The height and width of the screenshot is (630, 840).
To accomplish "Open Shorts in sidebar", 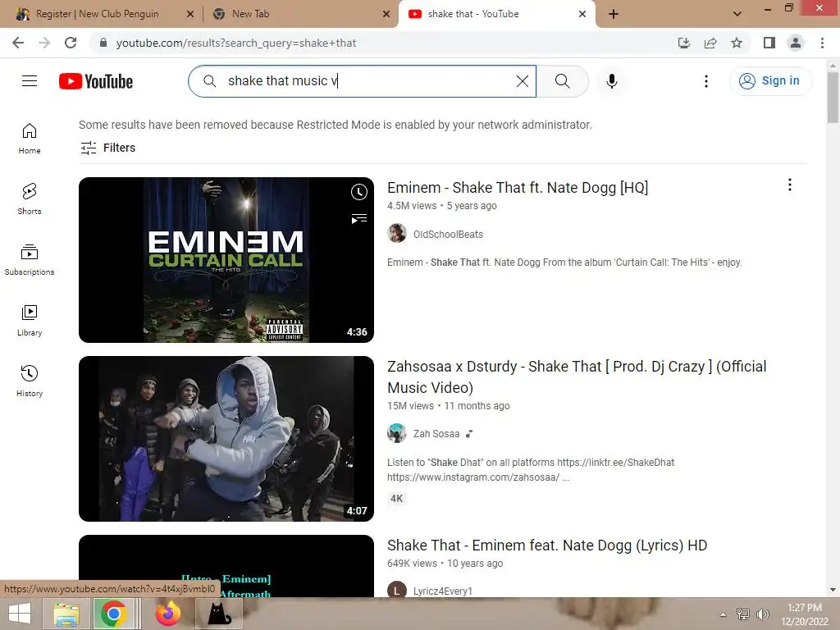I will (x=30, y=199).
